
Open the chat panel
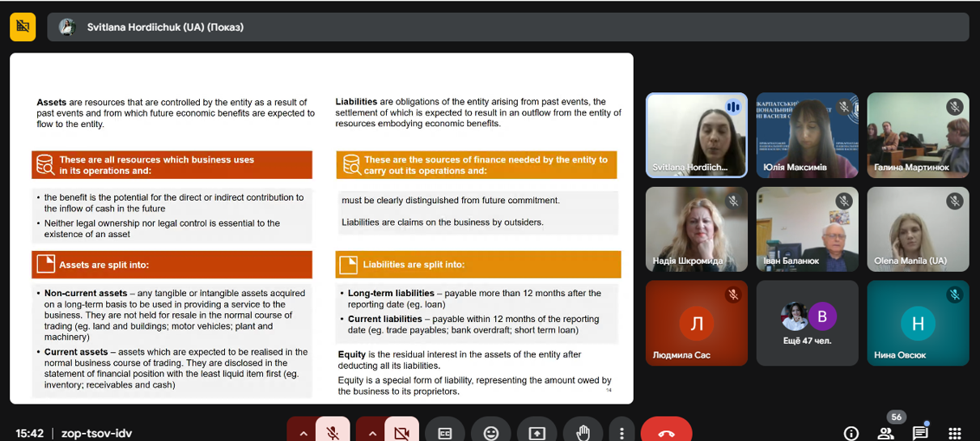coord(920,433)
